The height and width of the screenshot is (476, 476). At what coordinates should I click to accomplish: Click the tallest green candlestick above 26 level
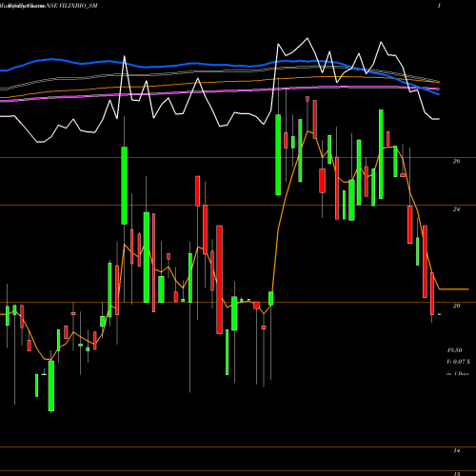pos(381,154)
